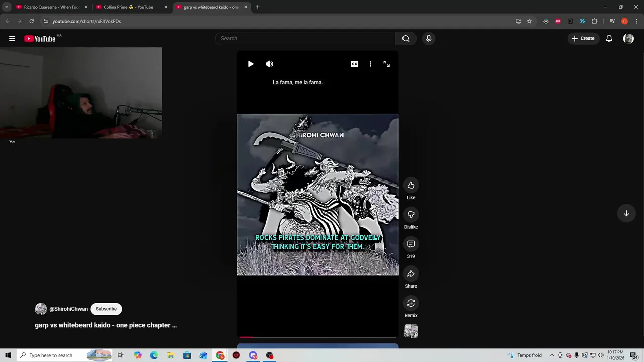Mute the video volume icon
This screenshot has width=644, height=362.
tap(269, 64)
